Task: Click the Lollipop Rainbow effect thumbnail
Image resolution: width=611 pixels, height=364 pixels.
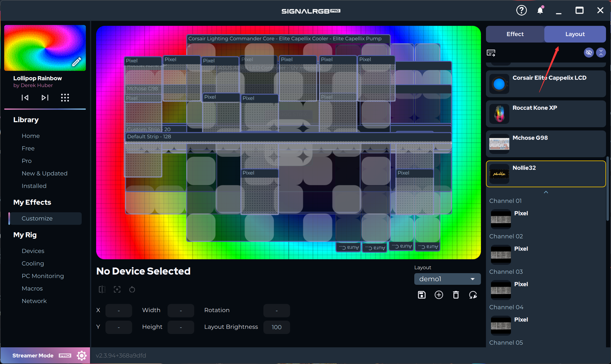Action: pyautogui.click(x=45, y=48)
